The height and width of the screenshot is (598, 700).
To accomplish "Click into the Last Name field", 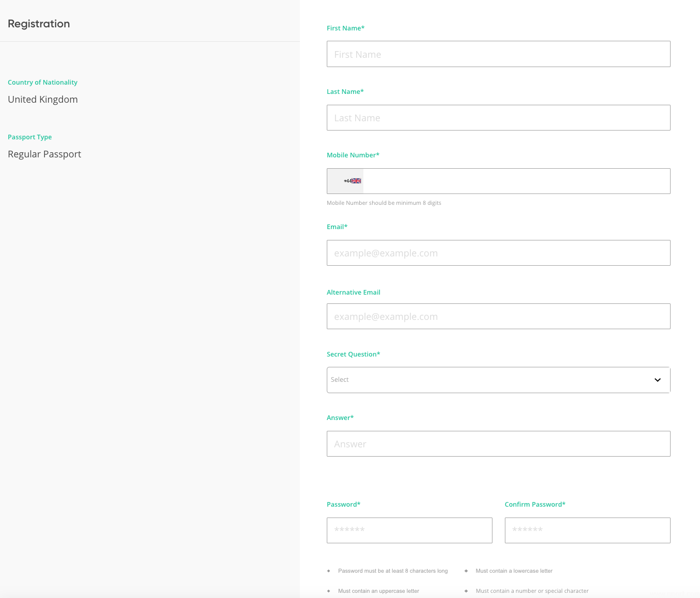I will pyautogui.click(x=498, y=118).
